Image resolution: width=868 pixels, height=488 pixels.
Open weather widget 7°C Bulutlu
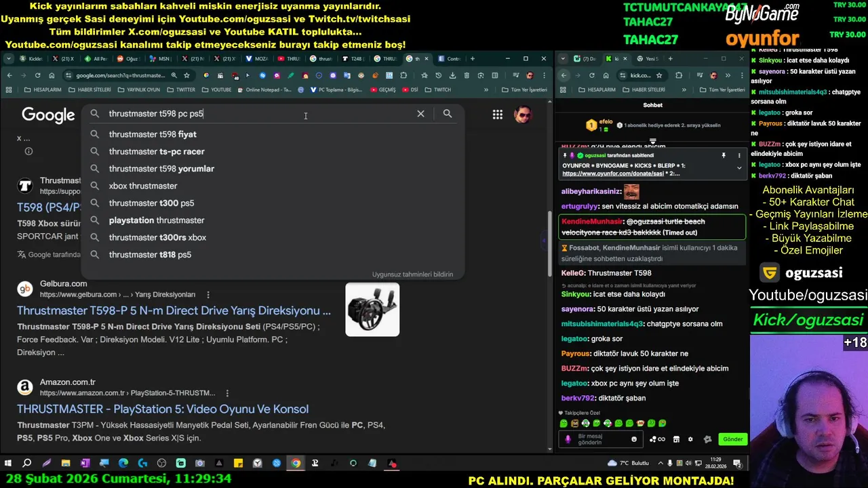[628, 464]
